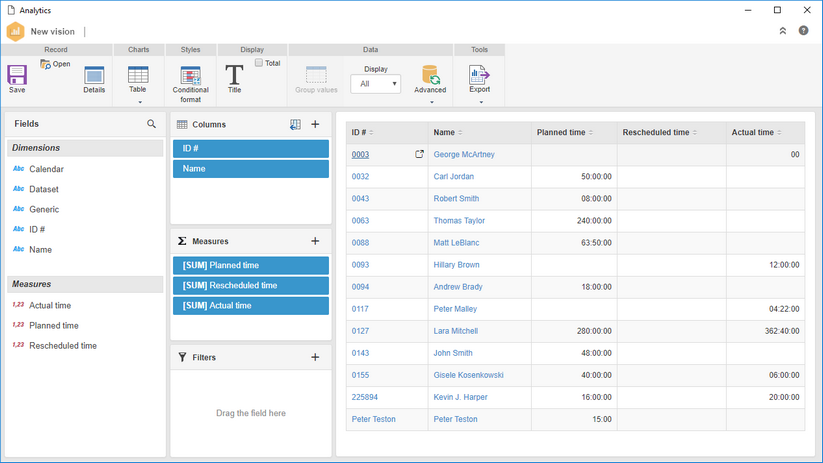This screenshot has height=463, width=823.
Task: Click the Kevin J. Harper link
Action: (x=460, y=397)
